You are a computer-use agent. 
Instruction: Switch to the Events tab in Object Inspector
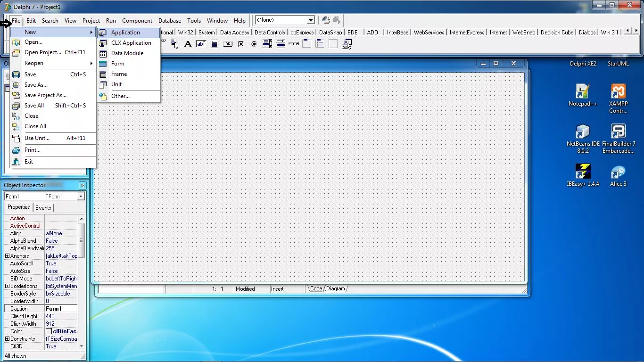(x=43, y=208)
